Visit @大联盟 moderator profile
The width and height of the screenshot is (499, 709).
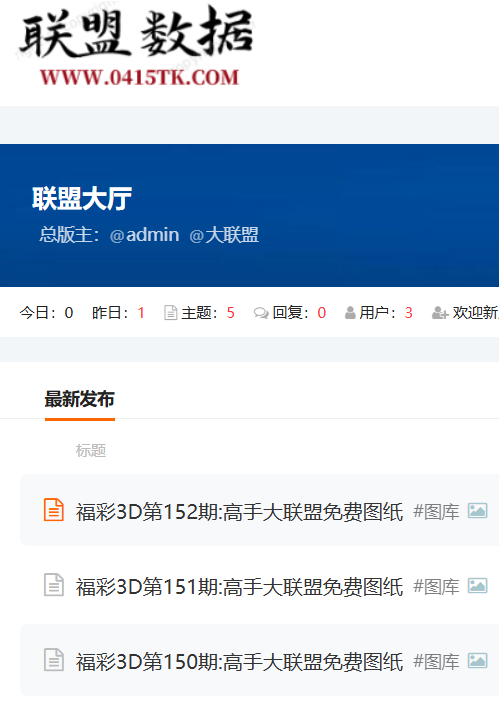[224, 235]
